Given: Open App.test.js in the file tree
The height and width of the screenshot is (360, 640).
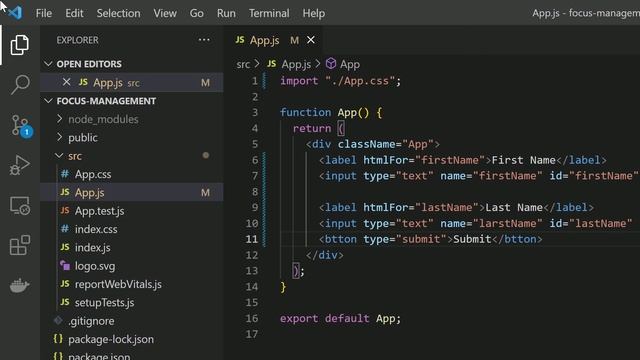Looking at the screenshot, I should [99, 211].
